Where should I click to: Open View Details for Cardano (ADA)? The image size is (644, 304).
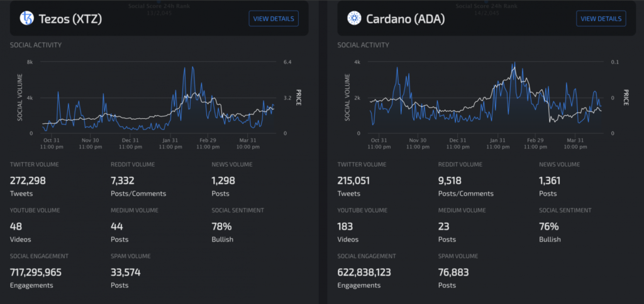pos(601,19)
